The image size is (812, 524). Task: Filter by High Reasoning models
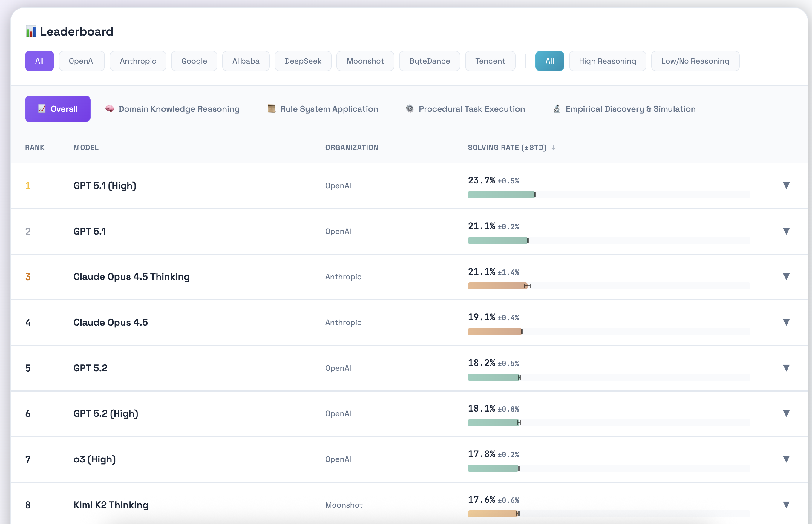click(607, 61)
